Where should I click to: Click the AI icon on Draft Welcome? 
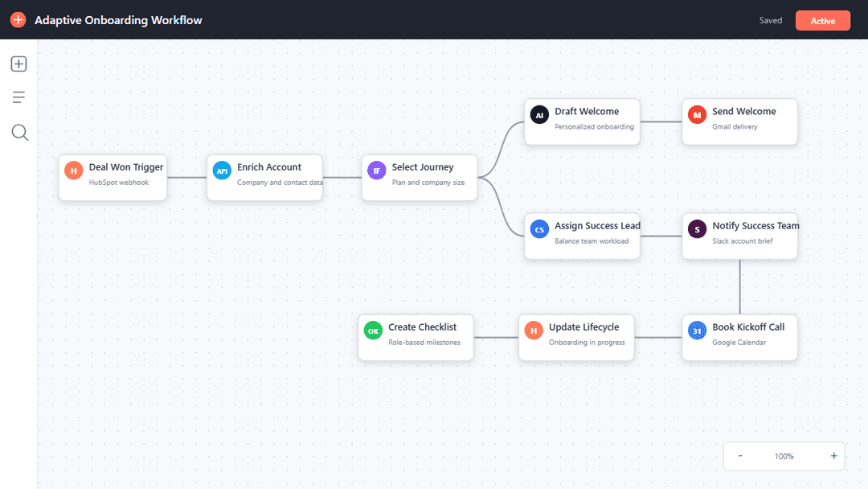coord(539,115)
